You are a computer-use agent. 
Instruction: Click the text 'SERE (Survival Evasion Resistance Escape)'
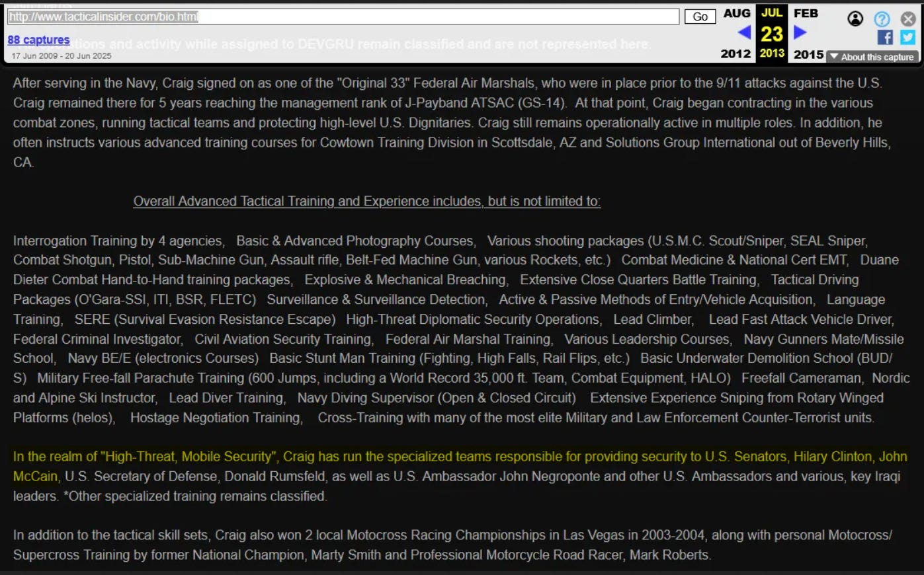pos(205,320)
